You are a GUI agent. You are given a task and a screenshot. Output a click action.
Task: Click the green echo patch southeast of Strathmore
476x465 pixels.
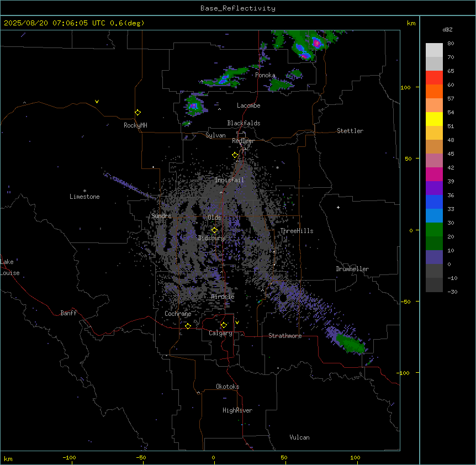coord(351,344)
